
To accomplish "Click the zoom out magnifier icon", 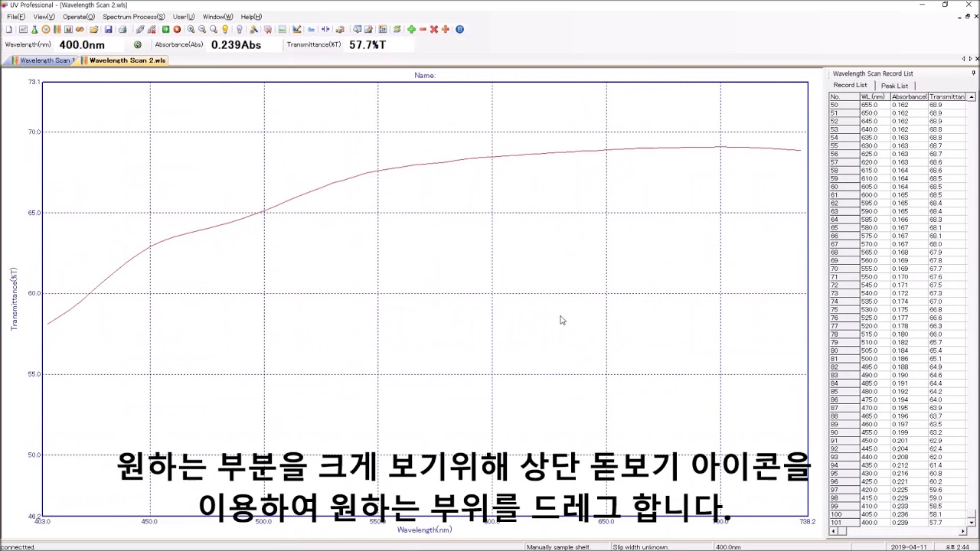I will [x=202, y=29].
